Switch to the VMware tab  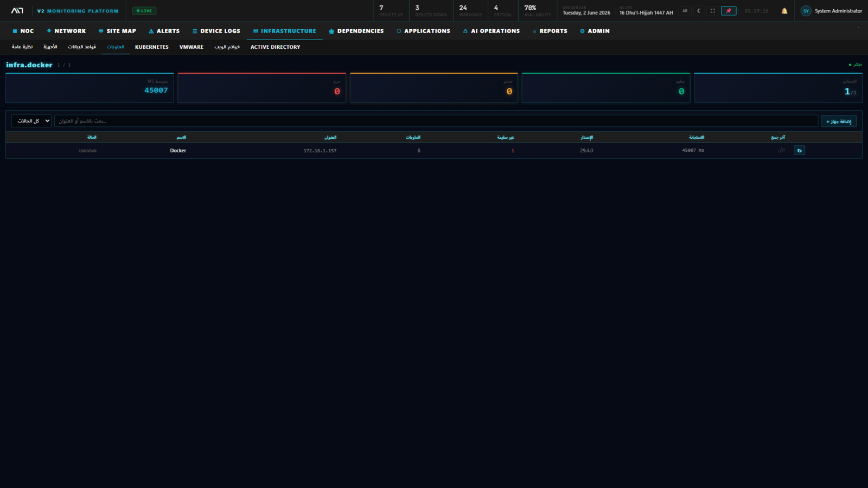pyautogui.click(x=192, y=47)
